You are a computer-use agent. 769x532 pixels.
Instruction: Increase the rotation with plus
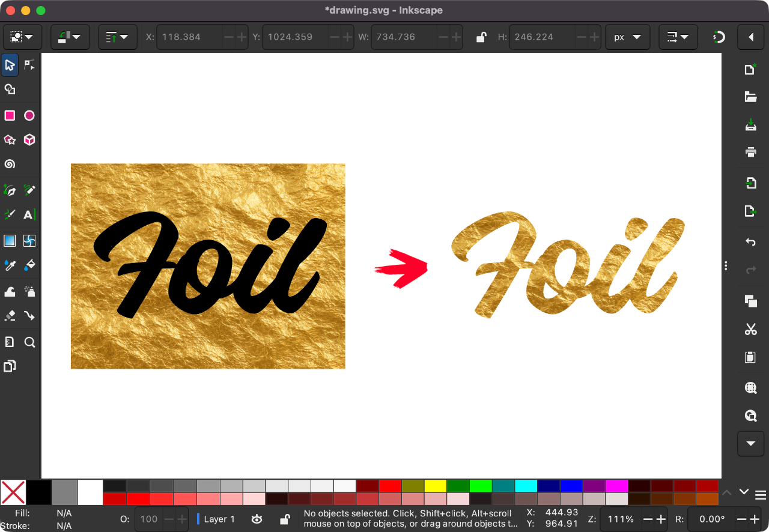[755, 519]
